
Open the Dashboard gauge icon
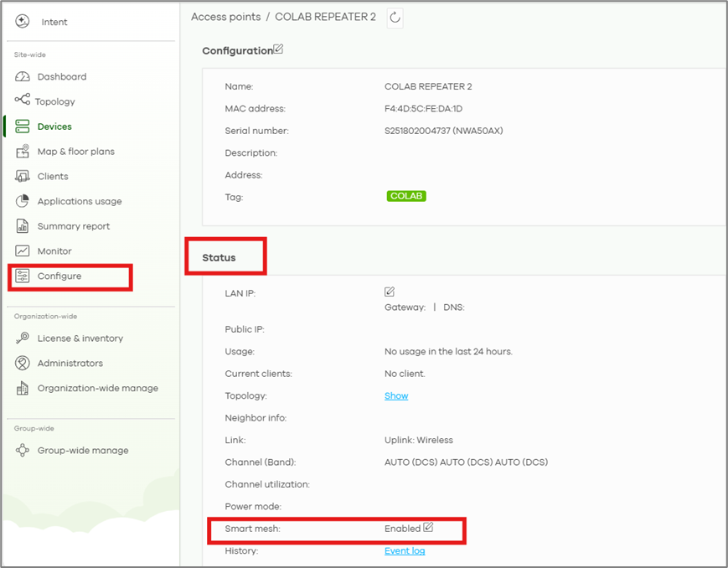click(23, 76)
